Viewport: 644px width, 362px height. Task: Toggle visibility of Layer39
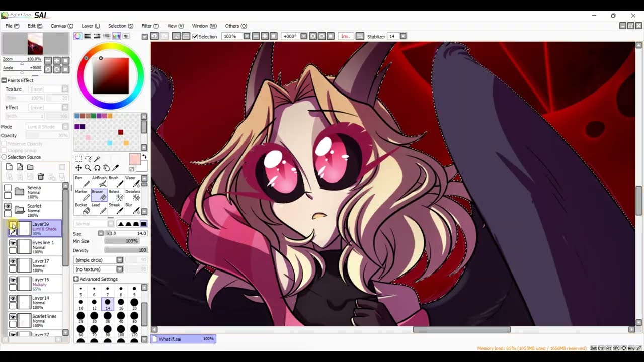13,225
